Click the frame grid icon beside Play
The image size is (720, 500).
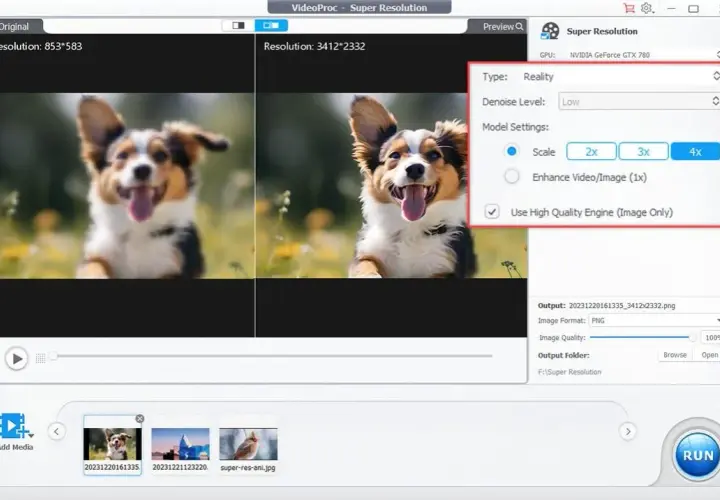[40, 358]
